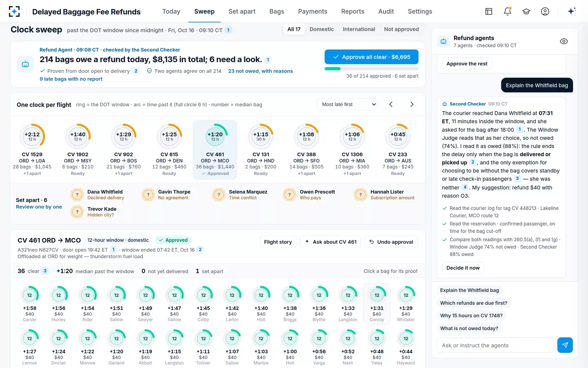588x368 pixels.
Task: Open the notifications bell icon
Action: point(508,11)
